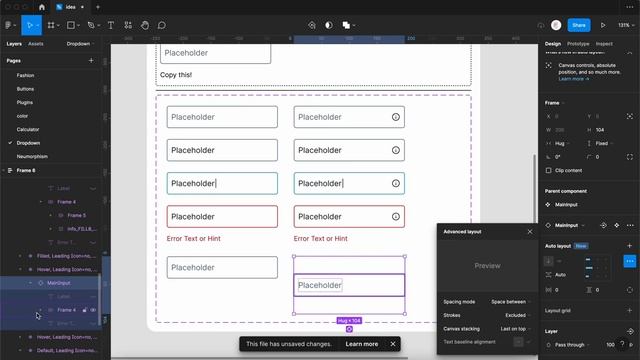
Task: Expand the MainInput layer in layers tree
Action: pyautogui.click(x=30, y=283)
